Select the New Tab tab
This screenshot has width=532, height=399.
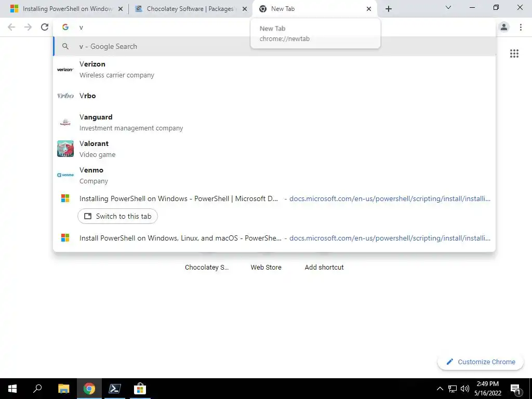314,9
